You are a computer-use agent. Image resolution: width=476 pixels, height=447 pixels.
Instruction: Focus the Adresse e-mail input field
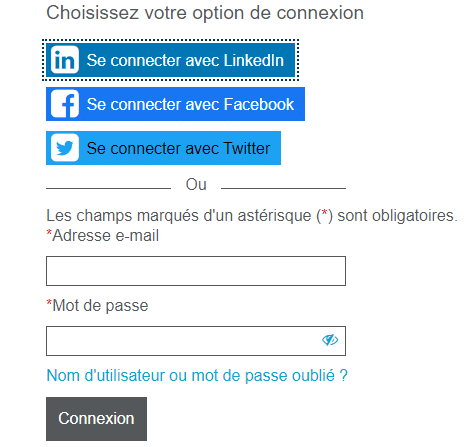click(x=196, y=271)
